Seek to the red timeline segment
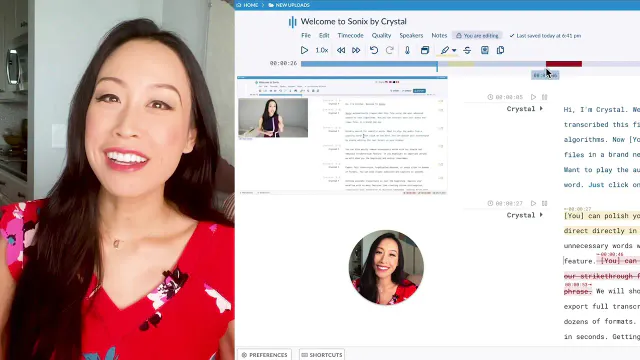 564,64
